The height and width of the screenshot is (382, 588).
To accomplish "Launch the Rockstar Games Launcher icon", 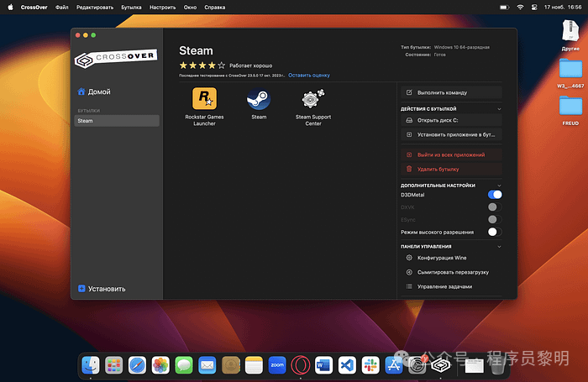I will (204, 99).
